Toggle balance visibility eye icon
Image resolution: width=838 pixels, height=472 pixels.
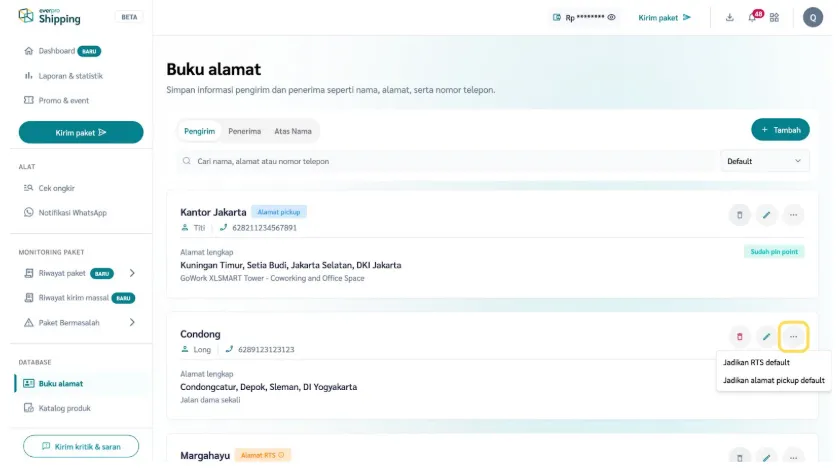[x=611, y=17]
